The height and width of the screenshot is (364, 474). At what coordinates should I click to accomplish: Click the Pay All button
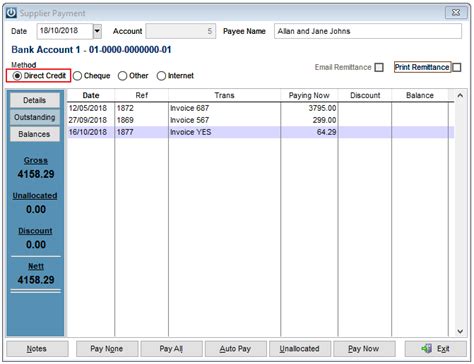(x=171, y=349)
